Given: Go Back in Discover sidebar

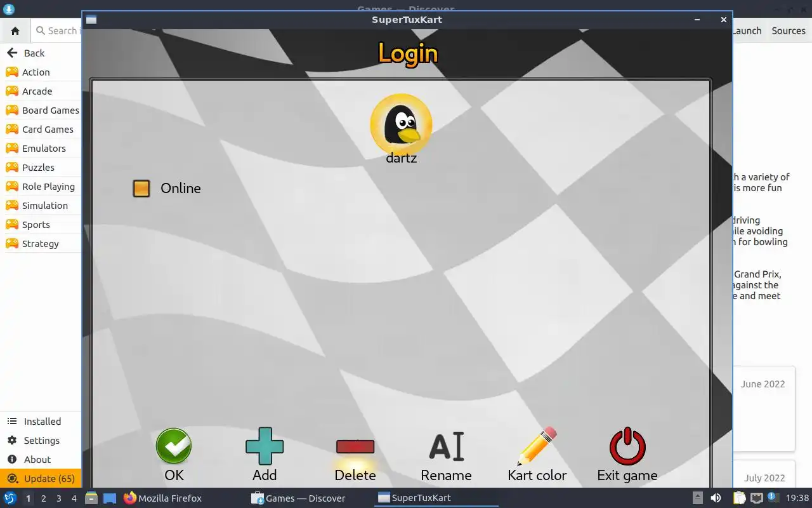Looking at the screenshot, I should (41, 53).
